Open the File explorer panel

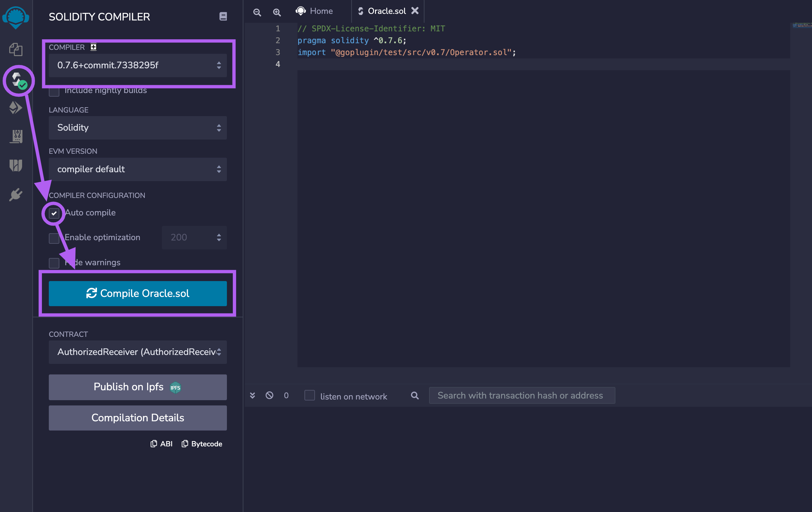tap(16, 49)
